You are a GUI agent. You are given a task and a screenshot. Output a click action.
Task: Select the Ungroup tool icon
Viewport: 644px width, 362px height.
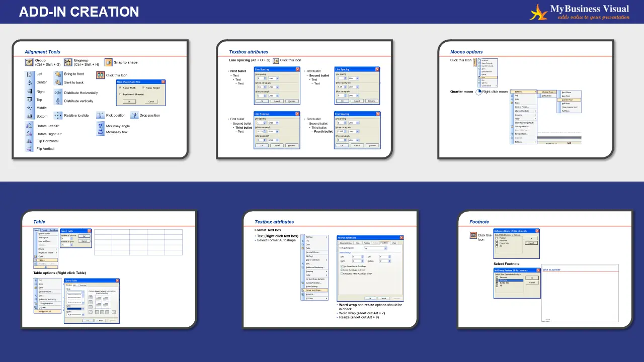click(x=67, y=62)
